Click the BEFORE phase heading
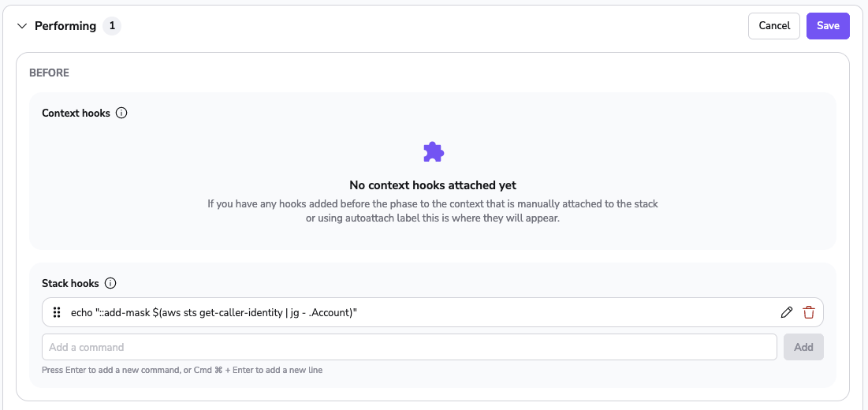Viewport: 868px width, 410px height. (x=49, y=73)
